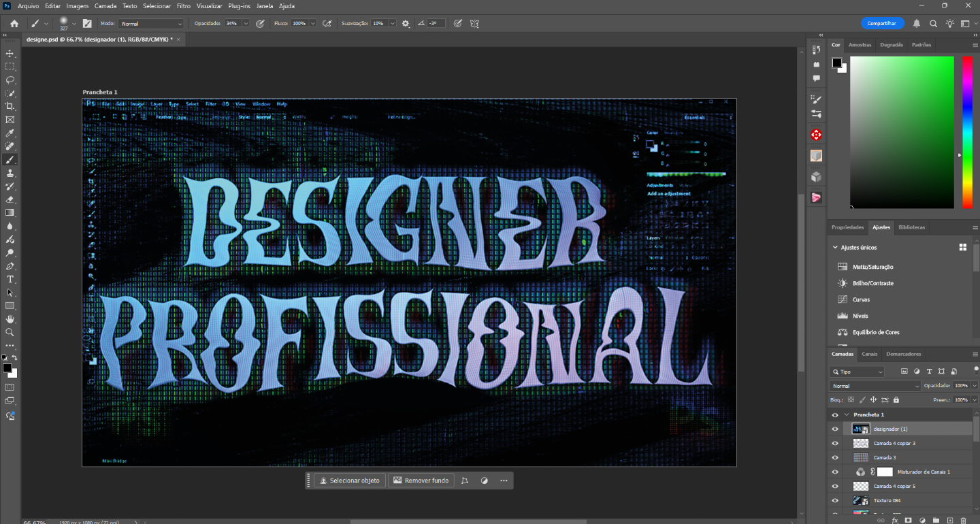
Task: Collapse the Ajustes únicos section
Action: [x=836, y=248]
